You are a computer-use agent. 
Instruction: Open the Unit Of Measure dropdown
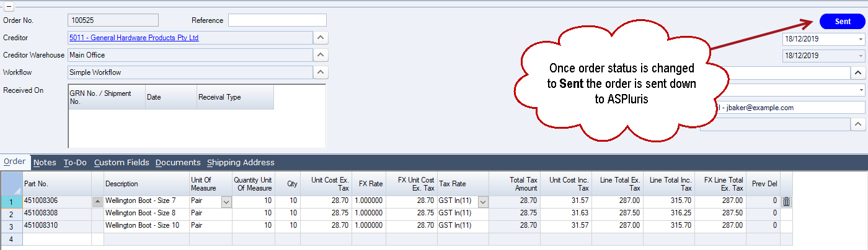click(226, 202)
